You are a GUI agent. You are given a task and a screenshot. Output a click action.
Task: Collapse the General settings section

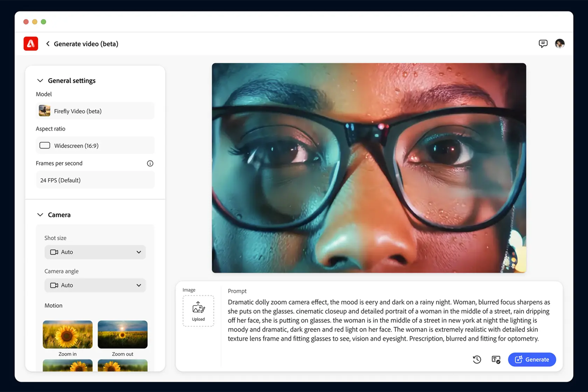click(40, 80)
